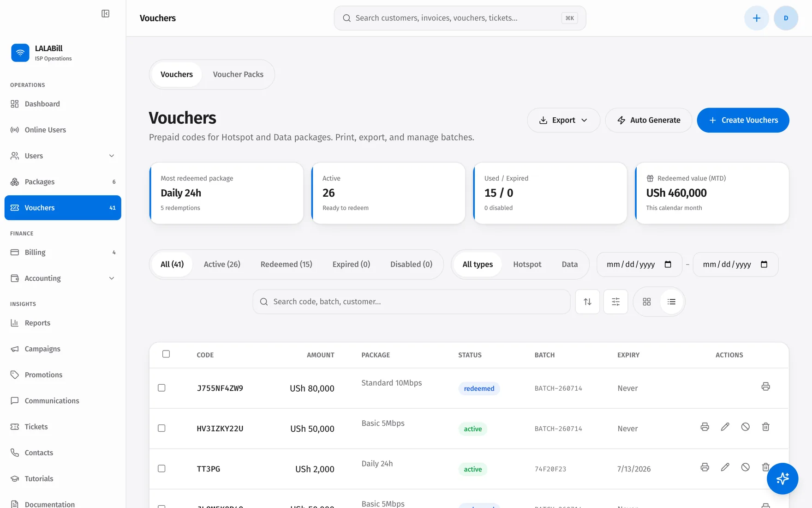Open the user avatar D menu
Screen dimensions: 812x508
pos(786,18)
